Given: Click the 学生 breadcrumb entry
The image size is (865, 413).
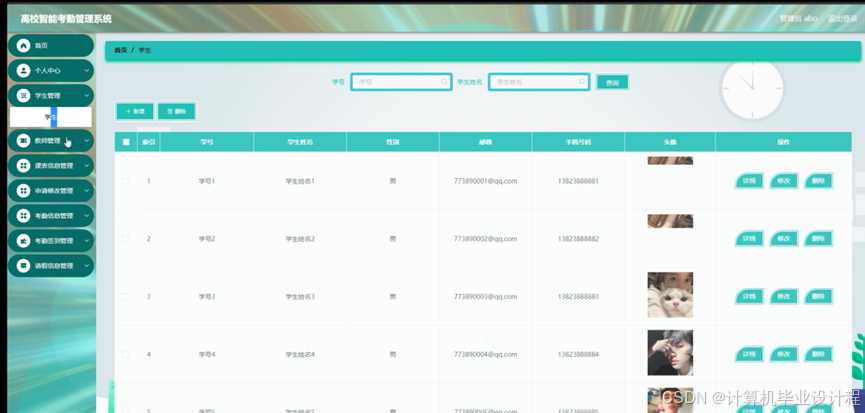Looking at the screenshot, I should (x=145, y=50).
